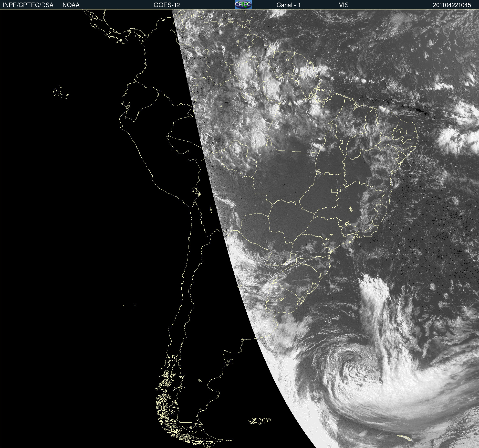
Task: Click the satellite cloud image
Action: [239, 229]
